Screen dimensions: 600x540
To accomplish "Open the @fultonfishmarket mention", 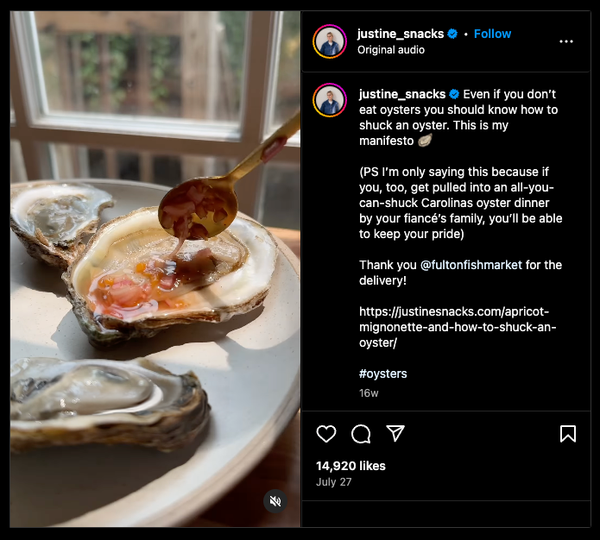I will (480, 265).
